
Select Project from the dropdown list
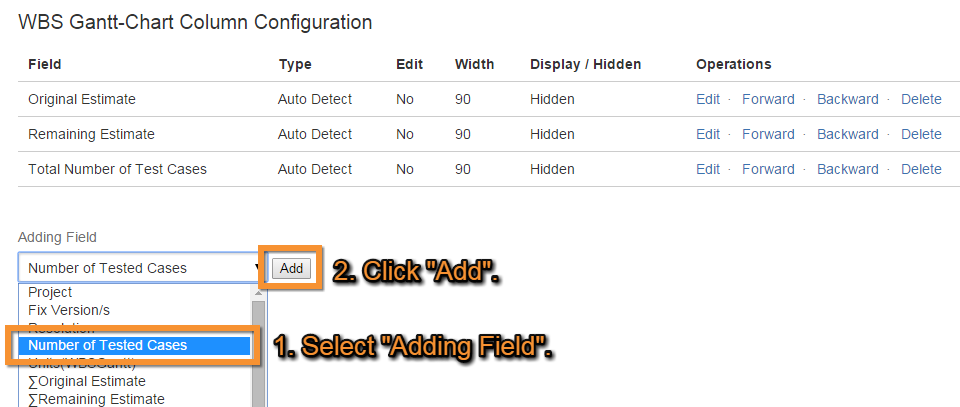[x=50, y=292]
